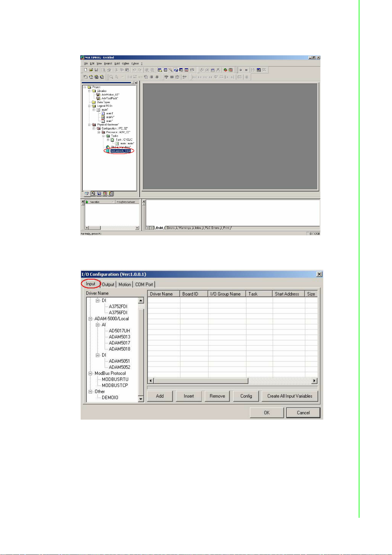Click the Paste clipboard icon in toolbar
392x555 pixels.
pyautogui.click(x=127, y=70)
